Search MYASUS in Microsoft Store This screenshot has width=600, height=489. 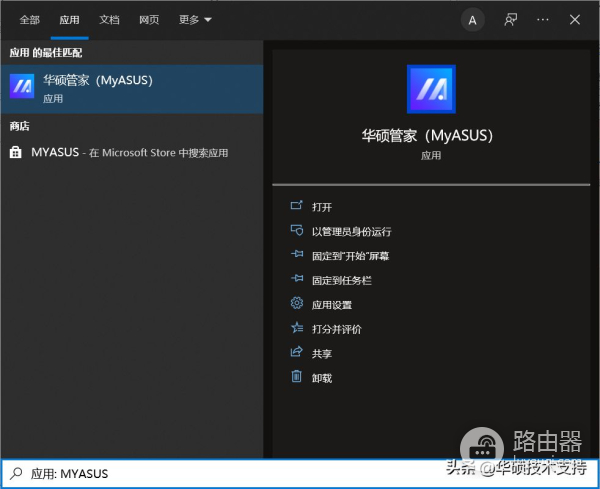[132, 152]
